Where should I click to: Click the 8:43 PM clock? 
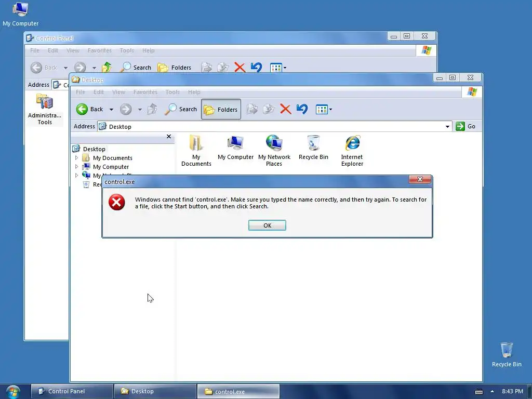[x=512, y=391]
